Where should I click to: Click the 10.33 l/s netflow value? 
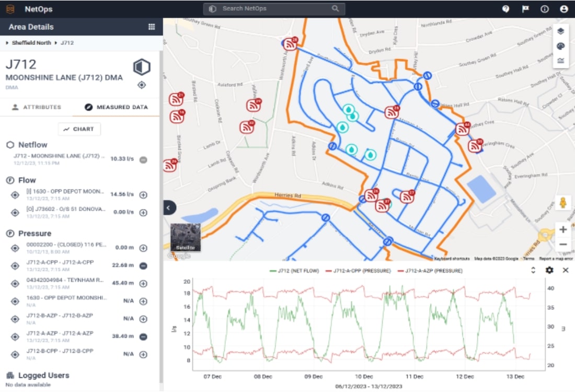122,159
